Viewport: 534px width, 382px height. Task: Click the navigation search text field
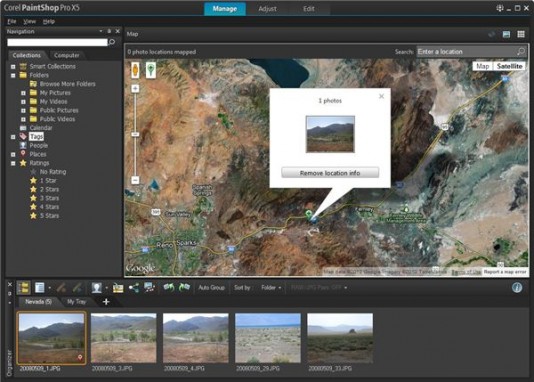point(57,42)
